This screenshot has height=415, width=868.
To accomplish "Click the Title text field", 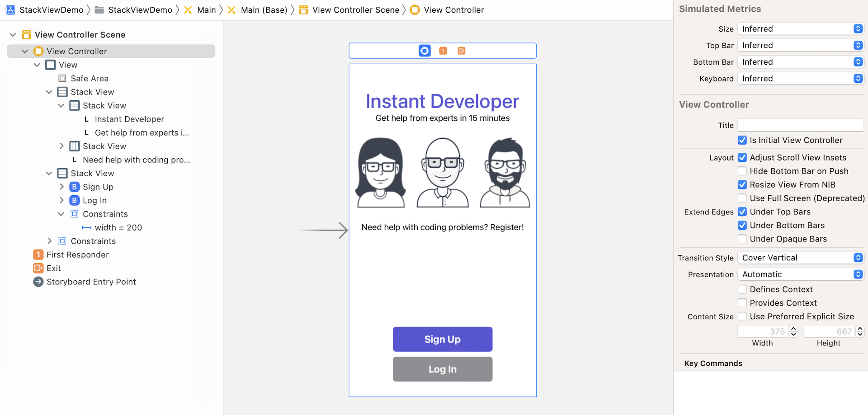I will pyautogui.click(x=800, y=125).
